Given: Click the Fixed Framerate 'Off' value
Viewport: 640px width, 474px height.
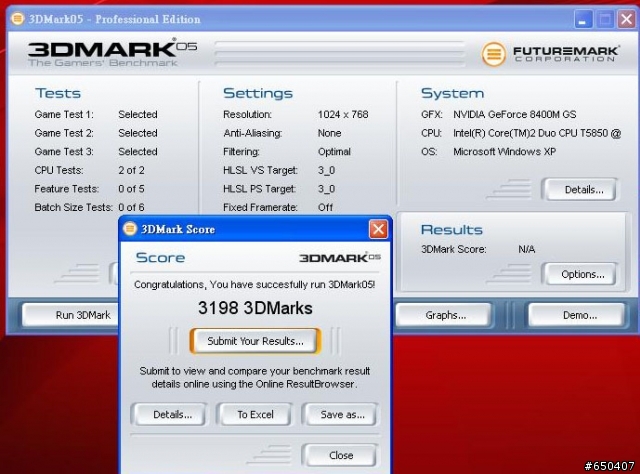Looking at the screenshot, I should pos(325,207).
